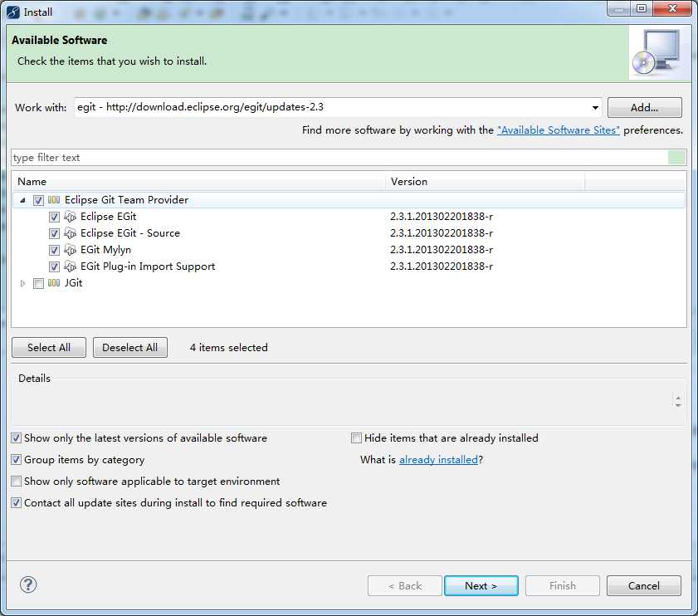Uncheck EGit Plug-in Import Support checkbox

point(54,266)
